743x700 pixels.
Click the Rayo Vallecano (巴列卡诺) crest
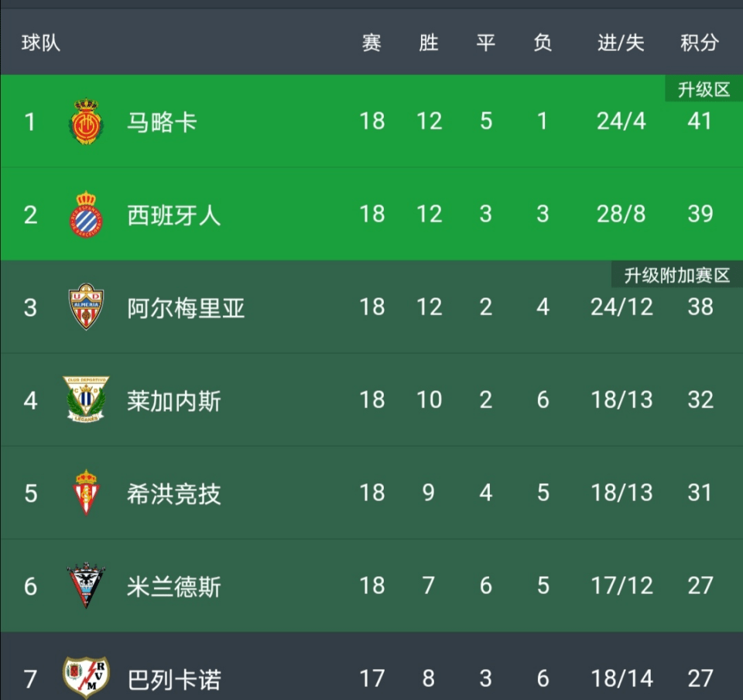[x=86, y=678]
